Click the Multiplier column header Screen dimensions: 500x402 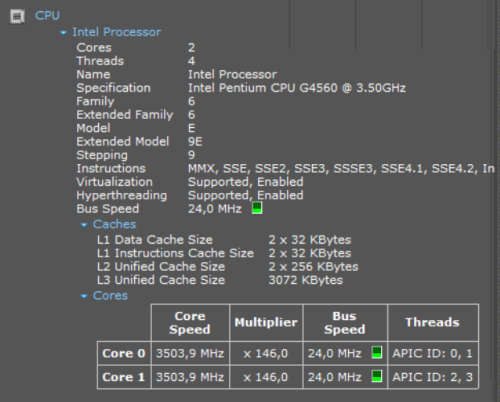coord(266,323)
